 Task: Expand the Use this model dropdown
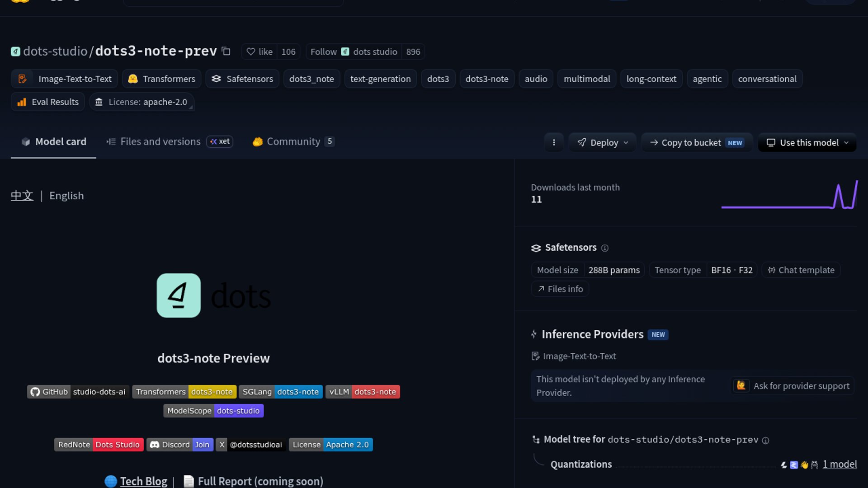(807, 143)
